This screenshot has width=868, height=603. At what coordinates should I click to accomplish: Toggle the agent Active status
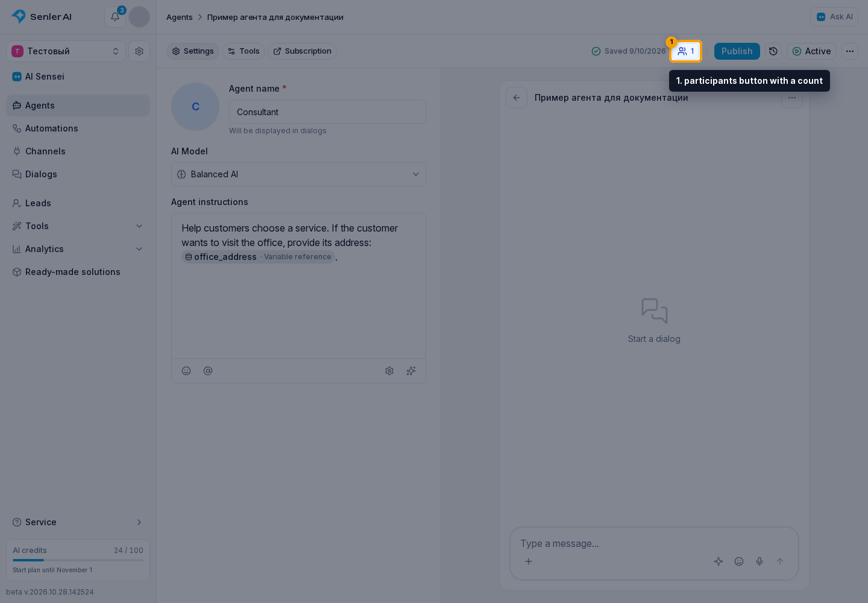click(x=811, y=51)
